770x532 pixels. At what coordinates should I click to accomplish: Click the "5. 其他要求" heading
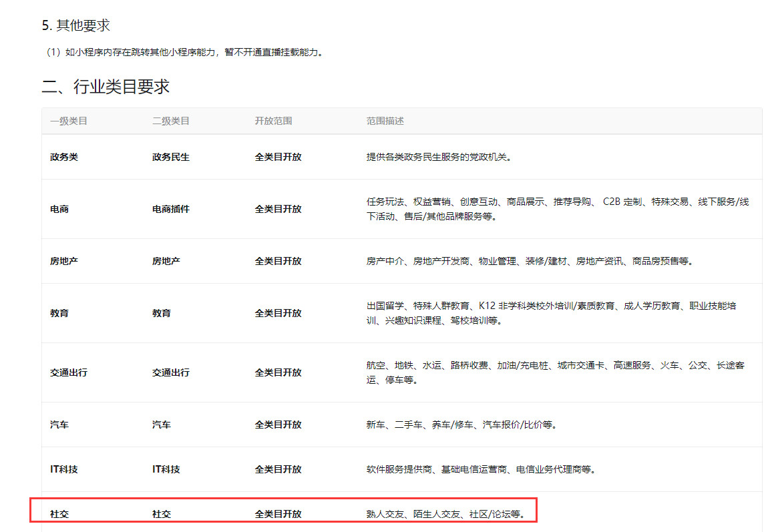point(75,26)
